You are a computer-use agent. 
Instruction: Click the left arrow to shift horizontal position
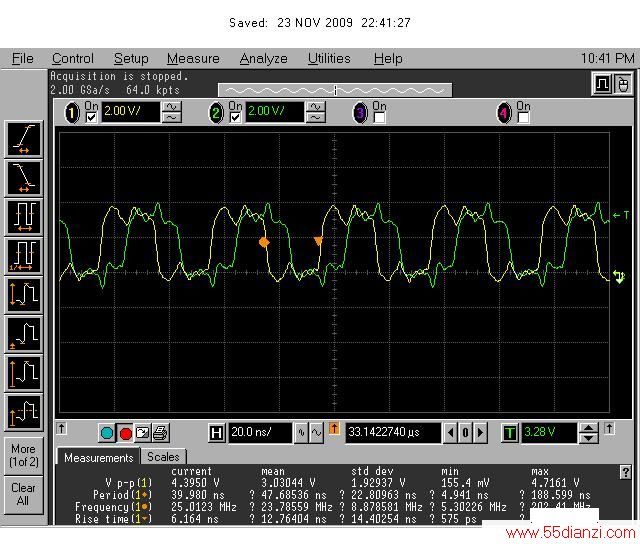tap(450, 433)
